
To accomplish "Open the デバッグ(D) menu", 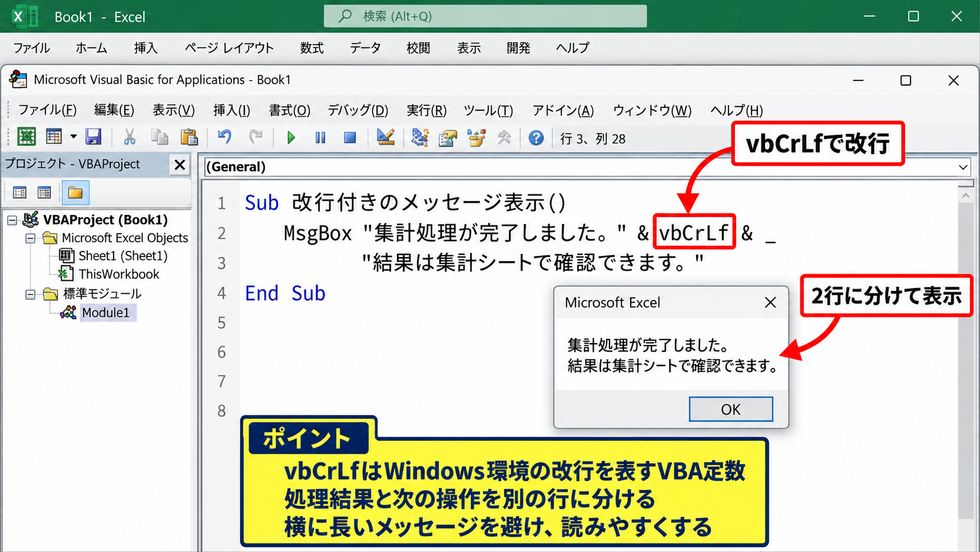I will click(358, 110).
